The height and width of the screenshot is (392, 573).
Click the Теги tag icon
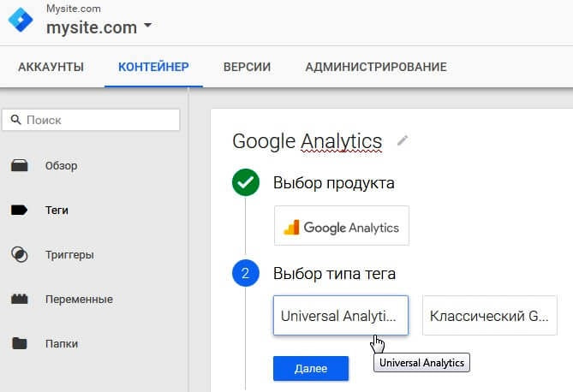20,210
